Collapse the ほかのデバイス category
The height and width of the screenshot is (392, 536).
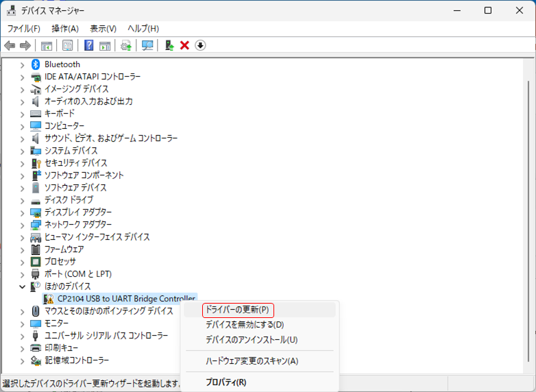(x=22, y=286)
